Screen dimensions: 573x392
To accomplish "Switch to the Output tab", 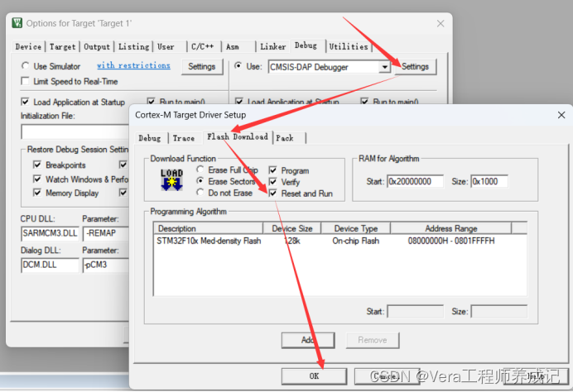I will click(x=97, y=46).
